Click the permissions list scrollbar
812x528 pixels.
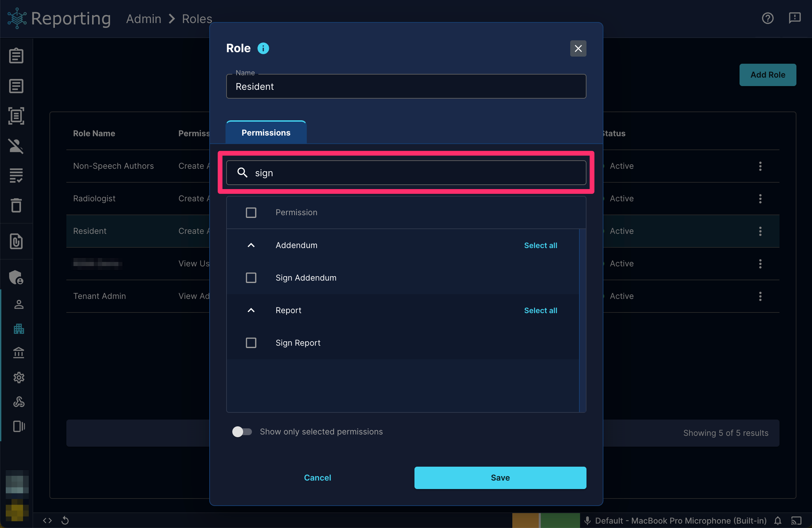582,320
